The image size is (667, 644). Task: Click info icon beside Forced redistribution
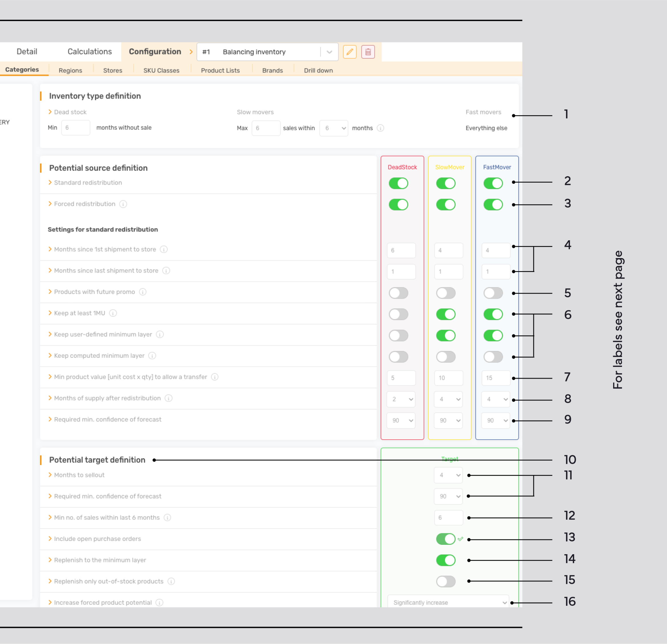[123, 204]
